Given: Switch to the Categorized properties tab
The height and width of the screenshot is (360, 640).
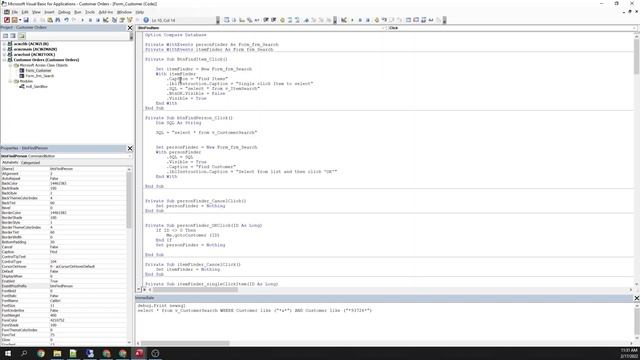Looking at the screenshot, I should pyautogui.click(x=30, y=162).
